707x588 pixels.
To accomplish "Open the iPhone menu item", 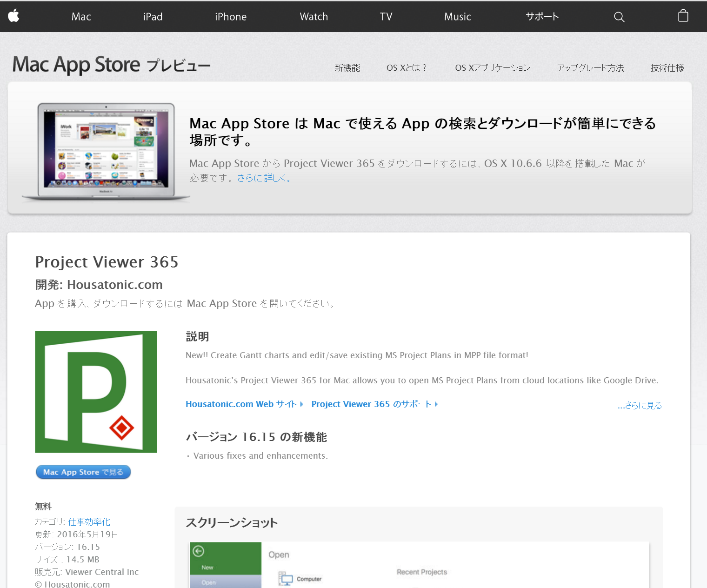I will [231, 17].
